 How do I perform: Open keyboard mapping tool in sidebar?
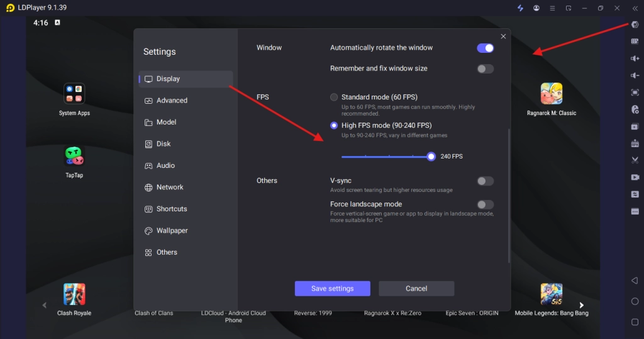(635, 41)
